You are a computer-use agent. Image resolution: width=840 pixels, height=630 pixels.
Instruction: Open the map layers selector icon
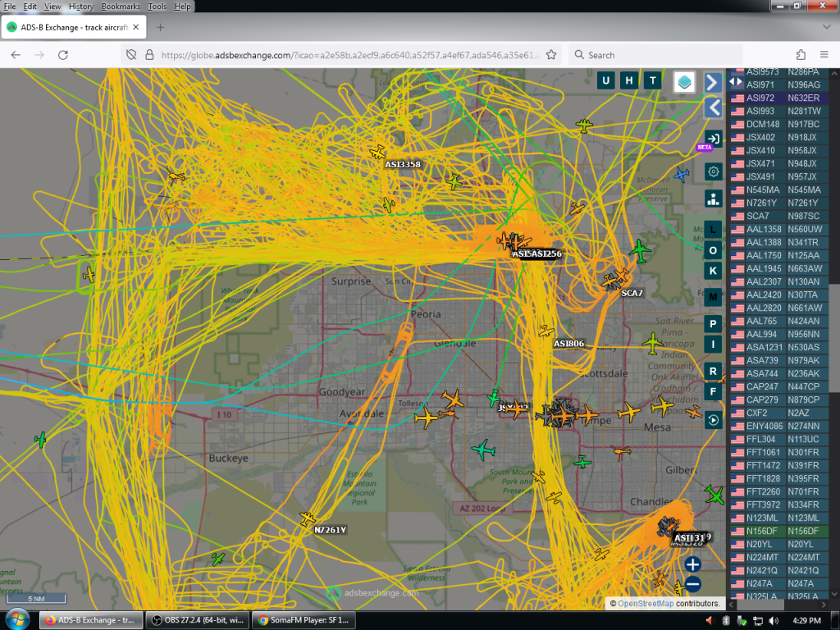684,82
